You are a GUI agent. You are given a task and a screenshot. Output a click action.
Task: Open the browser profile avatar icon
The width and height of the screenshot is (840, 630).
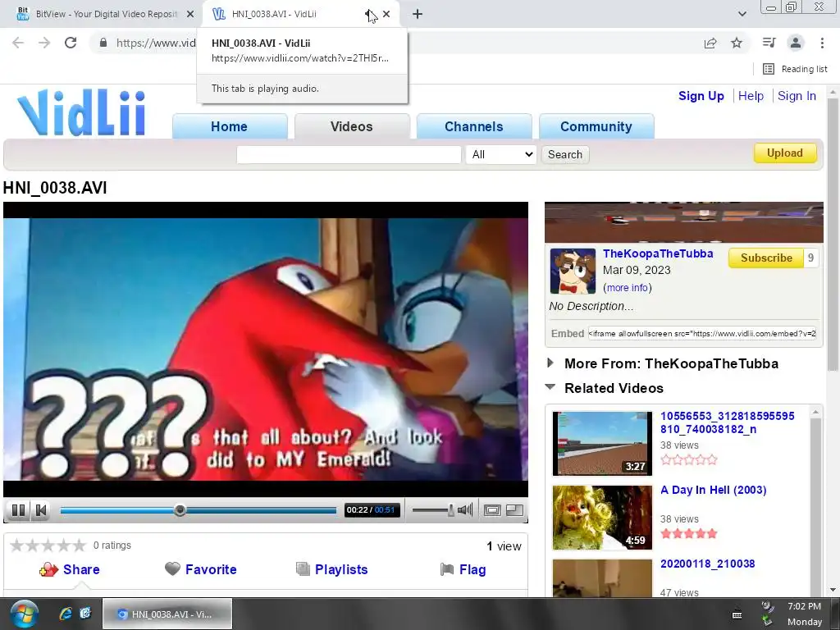click(796, 43)
